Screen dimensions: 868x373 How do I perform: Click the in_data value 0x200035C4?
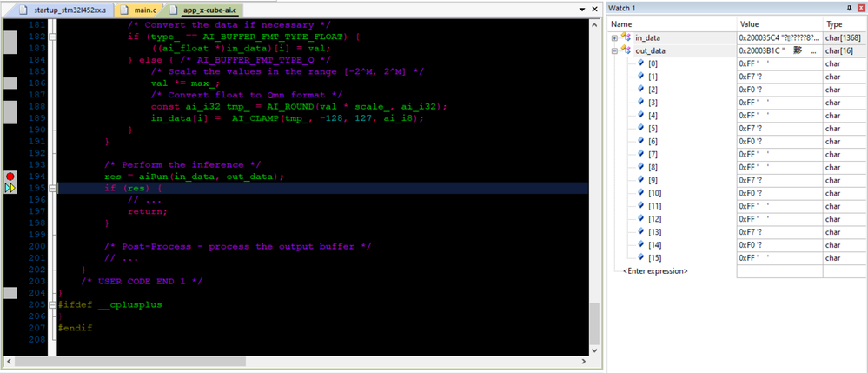(779, 37)
